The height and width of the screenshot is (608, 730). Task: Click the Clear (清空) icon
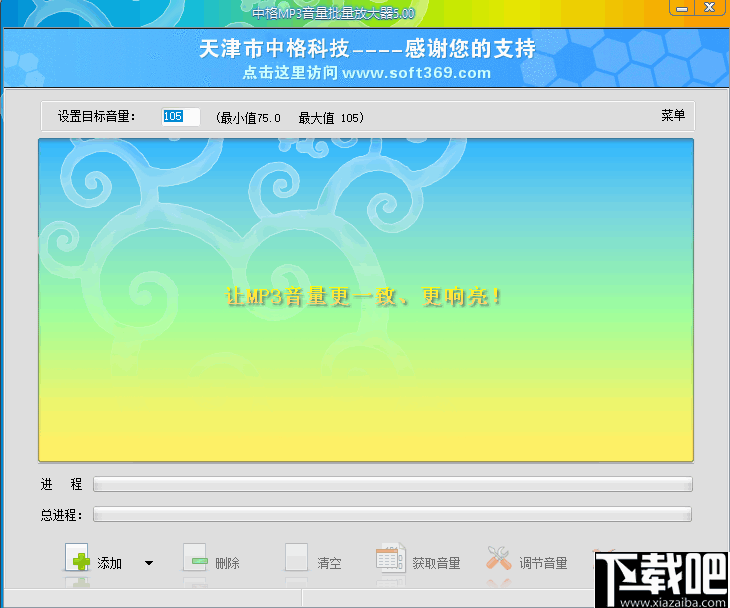click(297, 557)
